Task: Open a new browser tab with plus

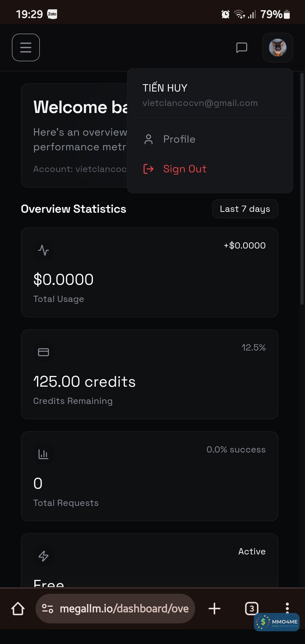Action: point(214,609)
